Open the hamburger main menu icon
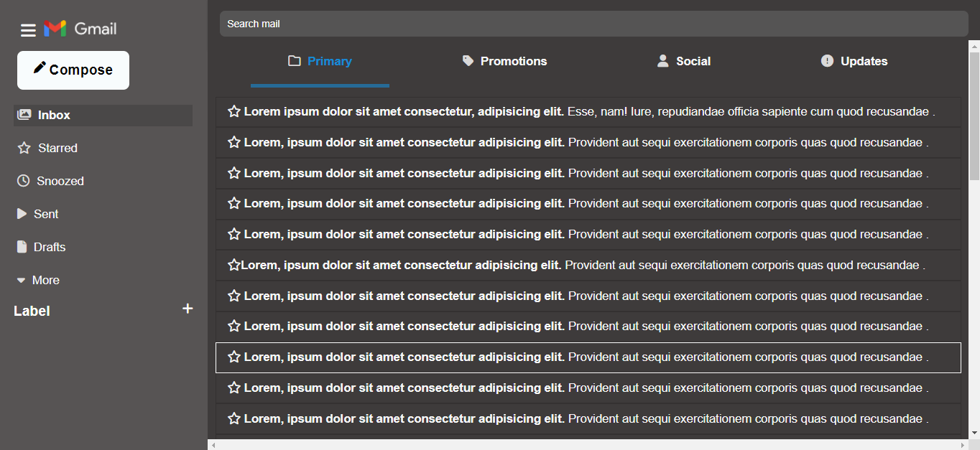The image size is (980, 450). (x=28, y=29)
